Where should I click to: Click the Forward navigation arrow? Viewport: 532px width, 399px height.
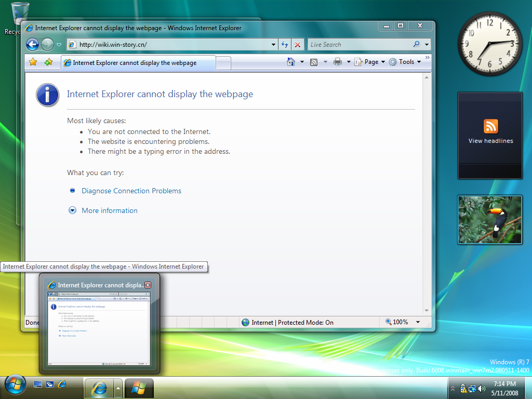tap(47, 45)
